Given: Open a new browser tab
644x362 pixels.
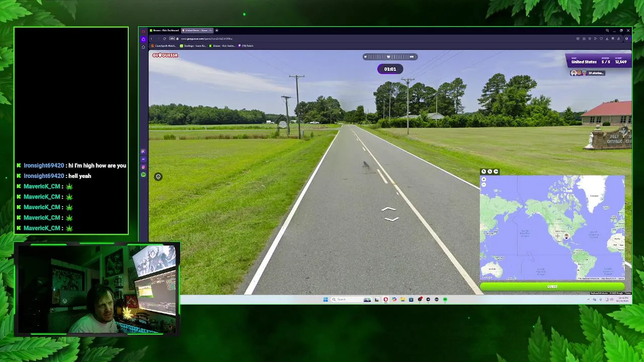Looking at the screenshot, I should [217, 30].
